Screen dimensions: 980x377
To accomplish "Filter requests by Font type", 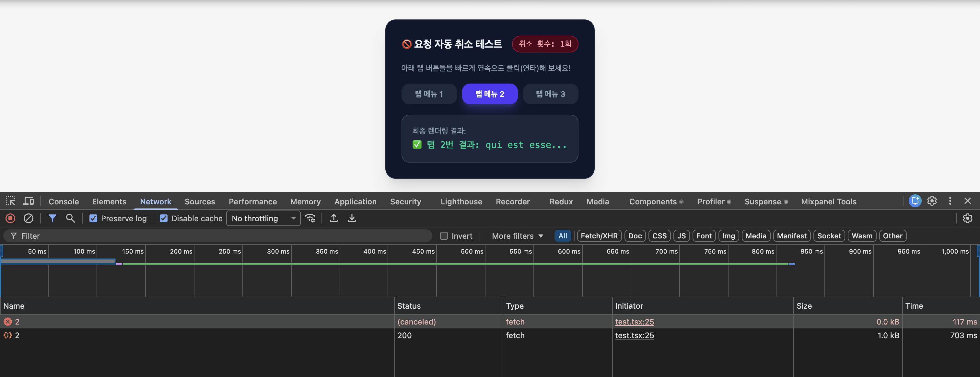I will (704, 236).
